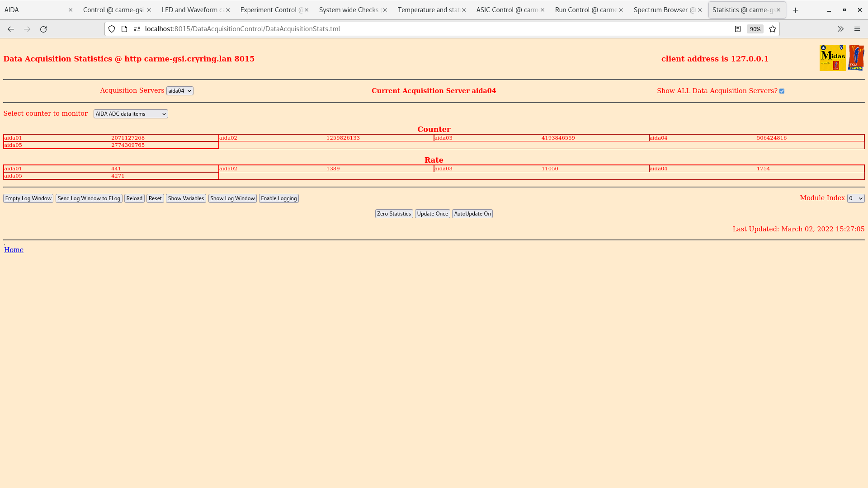Expand AIDA ADC data items counter dropdown
The width and height of the screenshot is (868, 488).
pyautogui.click(x=131, y=114)
